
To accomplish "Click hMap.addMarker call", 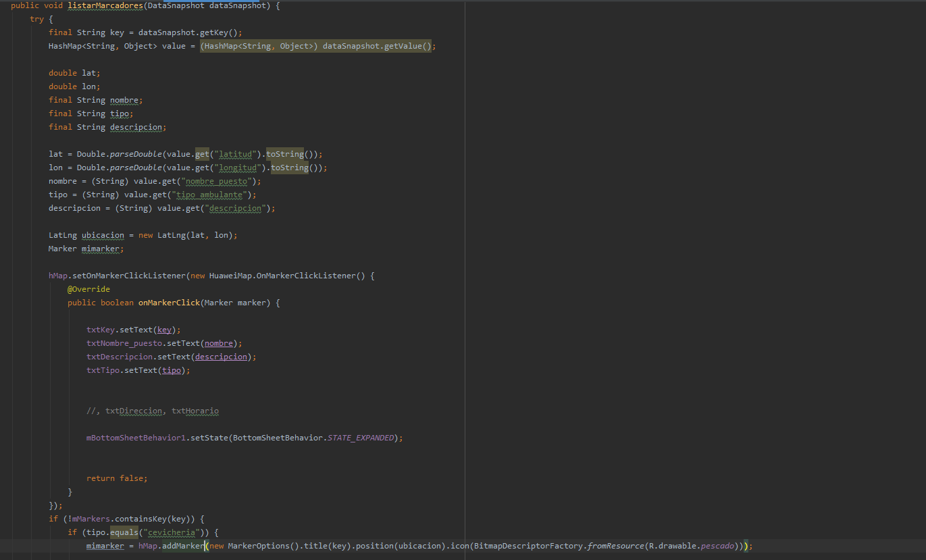I will (172, 546).
